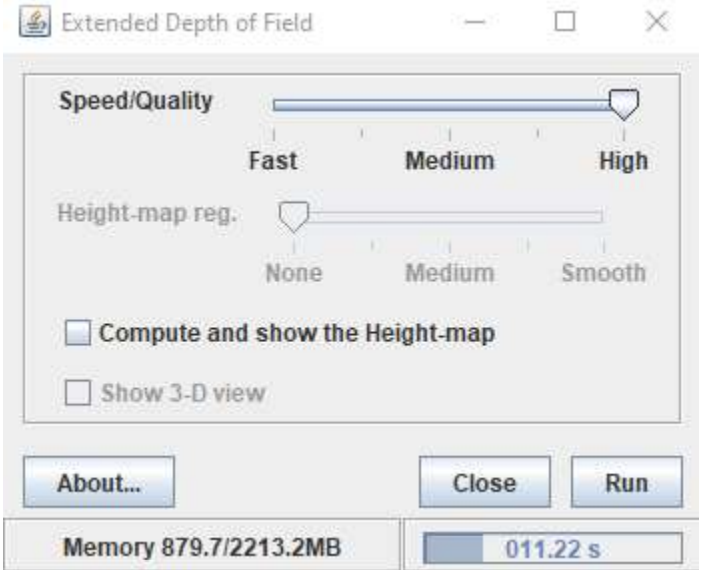Select the High label under Speed/Quality

(623, 160)
